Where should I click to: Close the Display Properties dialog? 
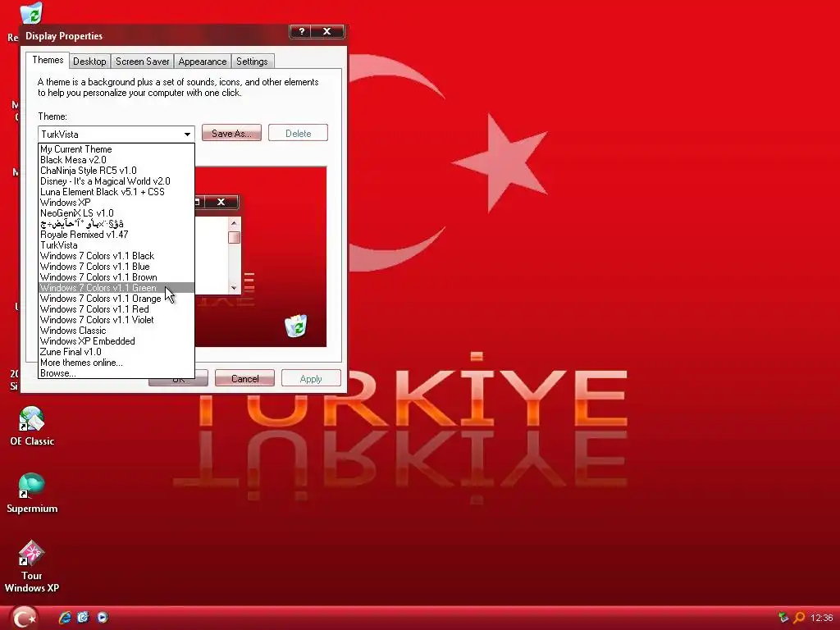point(326,32)
